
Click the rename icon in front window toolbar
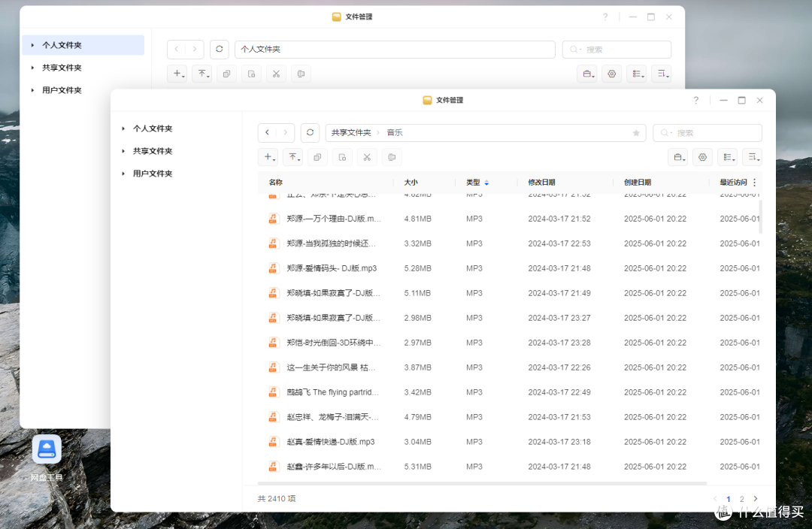click(392, 157)
